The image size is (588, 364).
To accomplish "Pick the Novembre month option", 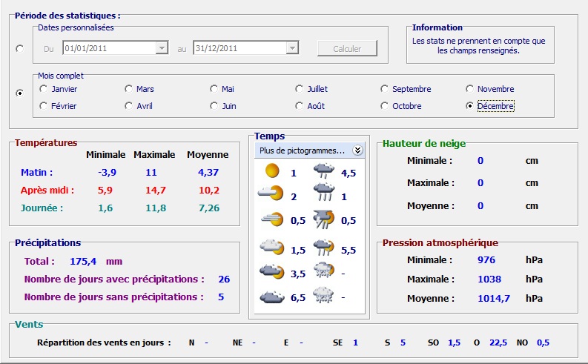I will coord(469,89).
